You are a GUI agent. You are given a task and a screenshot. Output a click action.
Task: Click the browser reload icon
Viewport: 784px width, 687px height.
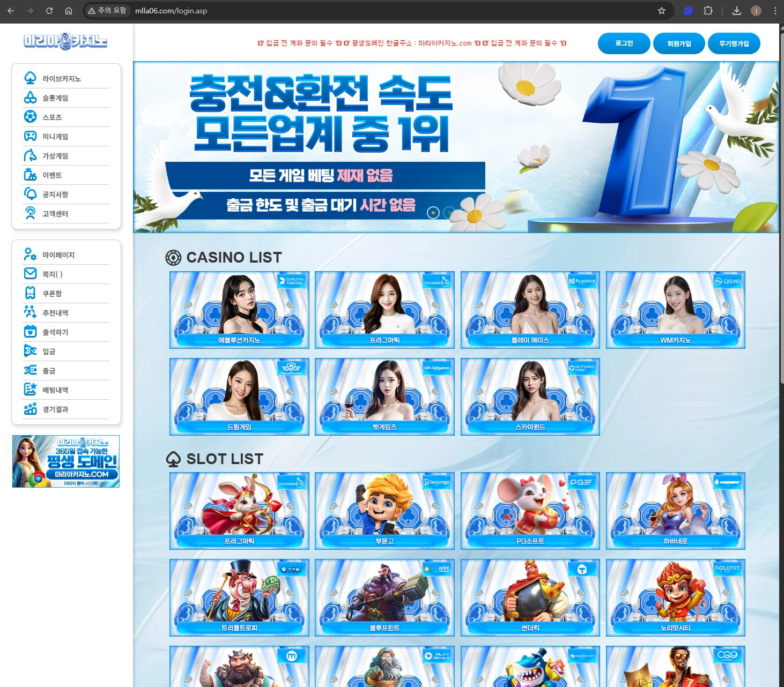(49, 11)
